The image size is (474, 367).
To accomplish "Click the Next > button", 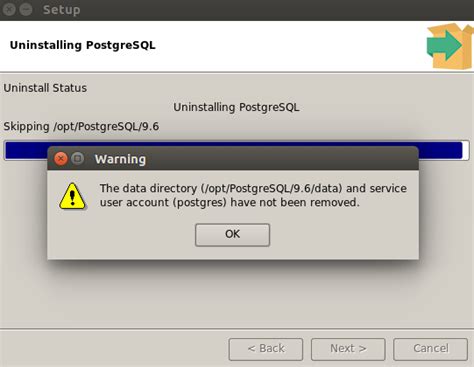I will click(348, 349).
